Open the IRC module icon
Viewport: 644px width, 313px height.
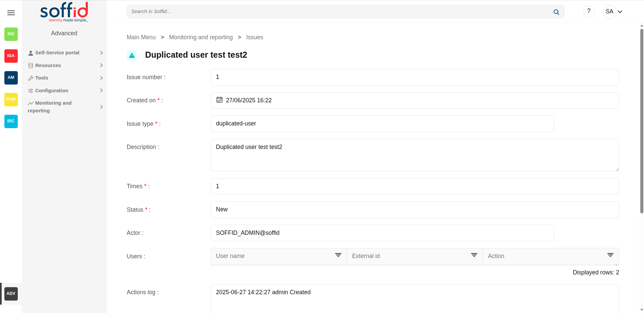(x=11, y=121)
